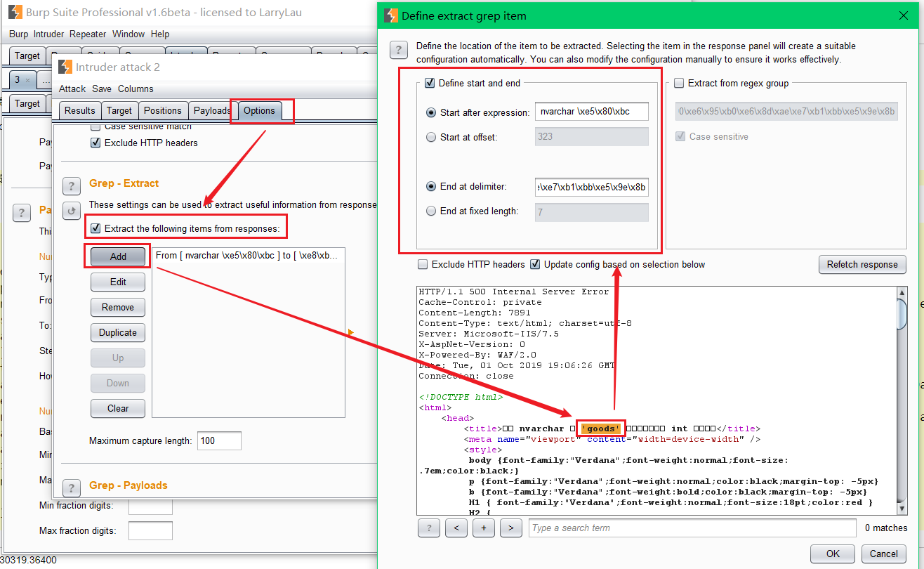Switch to the Positions tab
The image size is (924, 569).
pos(163,110)
